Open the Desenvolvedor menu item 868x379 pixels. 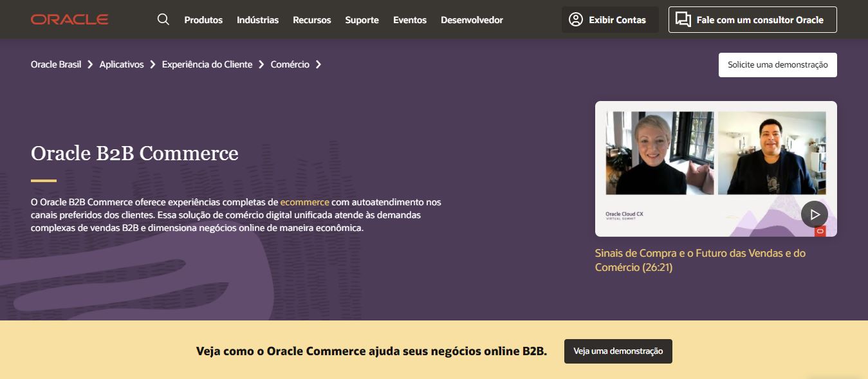[472, 20]
